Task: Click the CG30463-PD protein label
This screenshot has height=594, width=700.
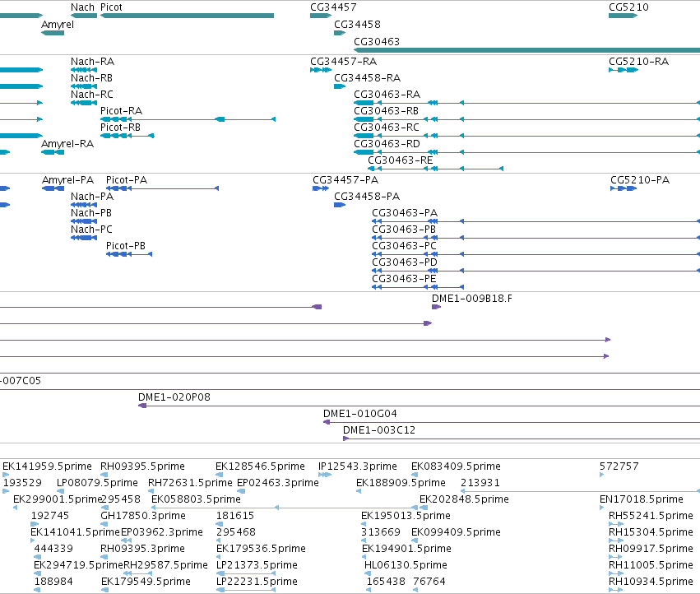Action: click(405, 262)
